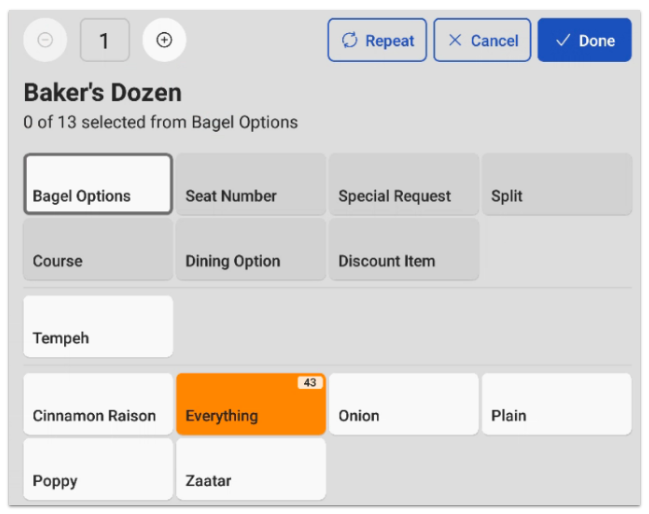
Task: Choose the Zaatar bagel option
Action: tap(251, 469)
